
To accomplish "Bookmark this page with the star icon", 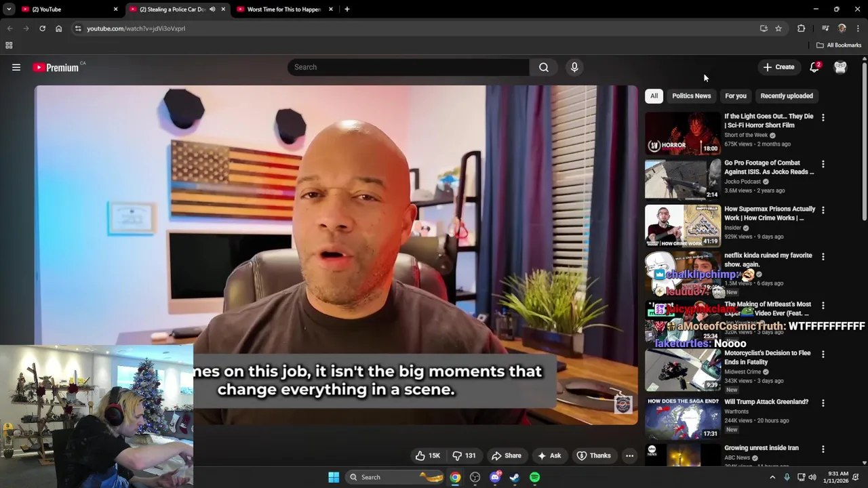I will tap(778, 28).
